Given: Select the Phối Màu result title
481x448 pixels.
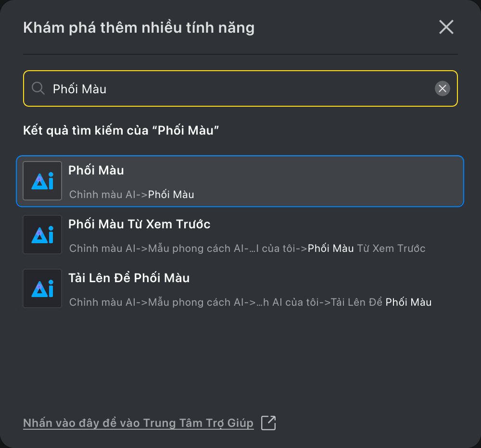Looking at the screenshot, I should [96, 170].
